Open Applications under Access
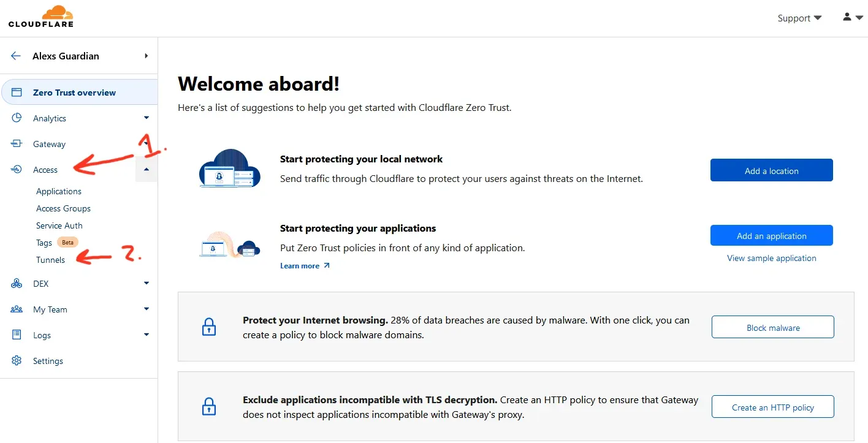Screen dimensions: 868x443 (x=58, y=191)
